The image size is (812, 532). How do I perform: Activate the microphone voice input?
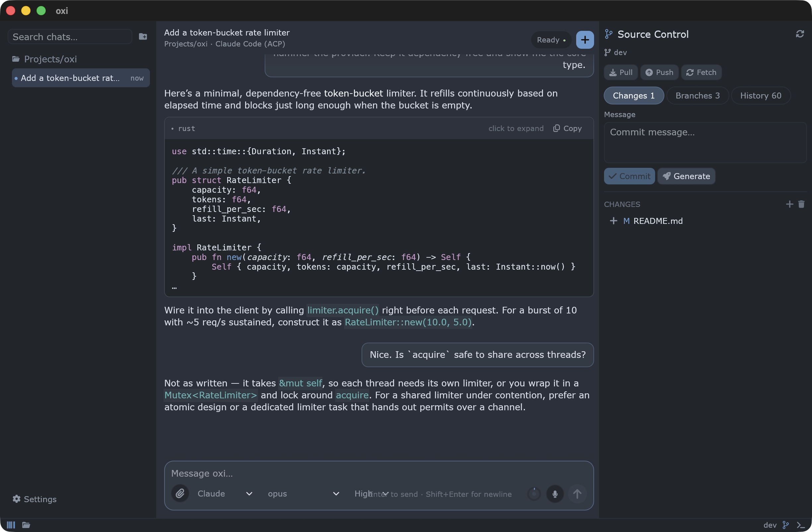click(x=555, y=494)
